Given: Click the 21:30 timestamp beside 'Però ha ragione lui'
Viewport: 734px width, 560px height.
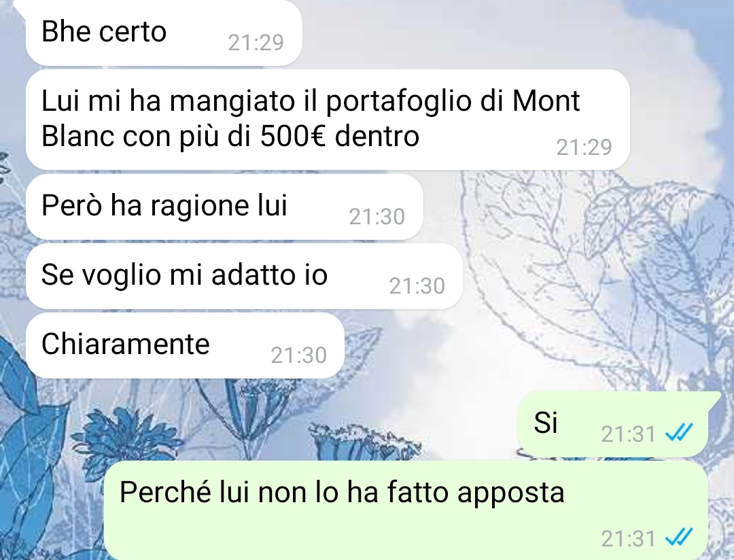Looking at the screenshot, I should click(x=377, y=217).
